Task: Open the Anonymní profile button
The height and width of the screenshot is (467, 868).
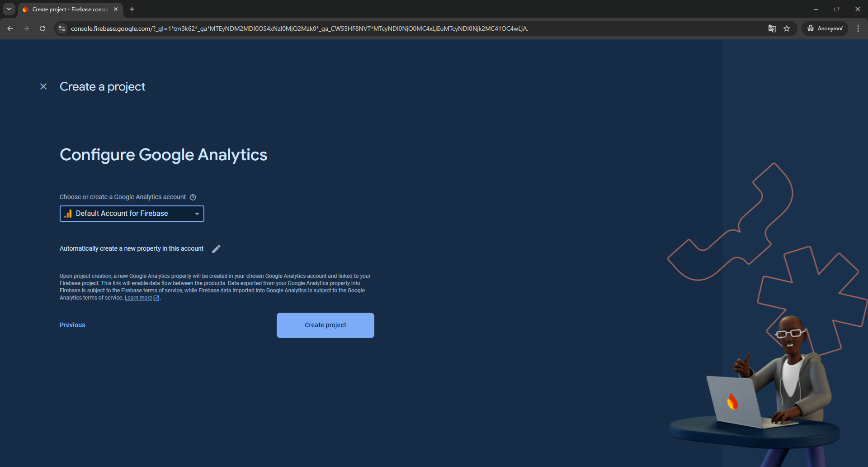Action: click(825, 29)
